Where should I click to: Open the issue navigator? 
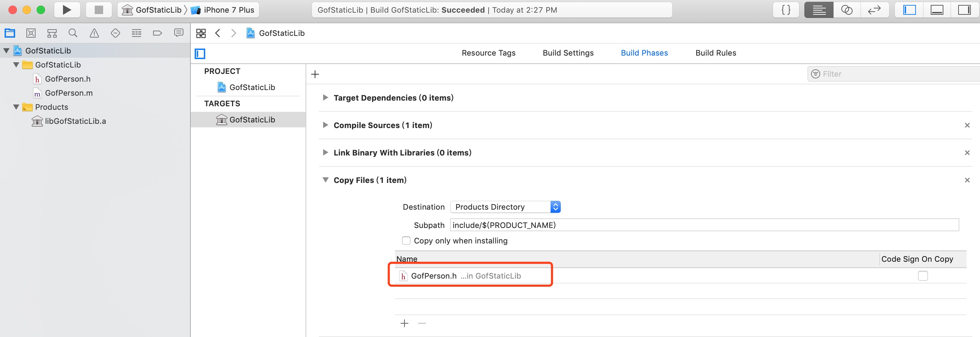[94, 33]
